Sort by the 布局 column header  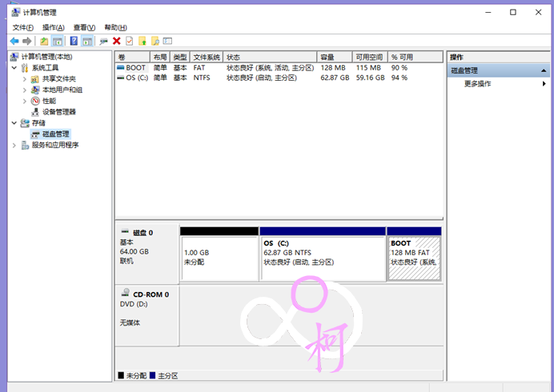click(x=160, y=57)
